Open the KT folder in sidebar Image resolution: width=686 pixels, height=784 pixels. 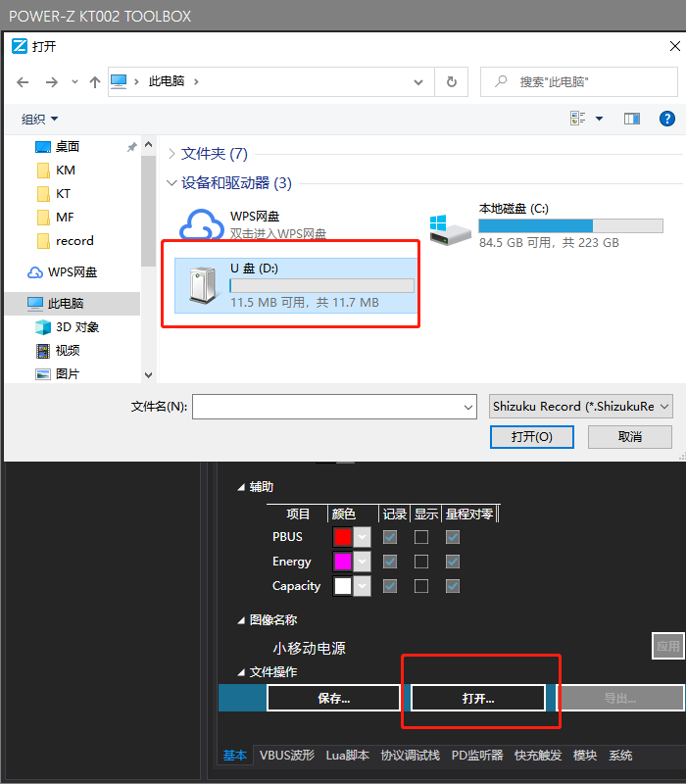pyautogui.click(x=63, y=193)
